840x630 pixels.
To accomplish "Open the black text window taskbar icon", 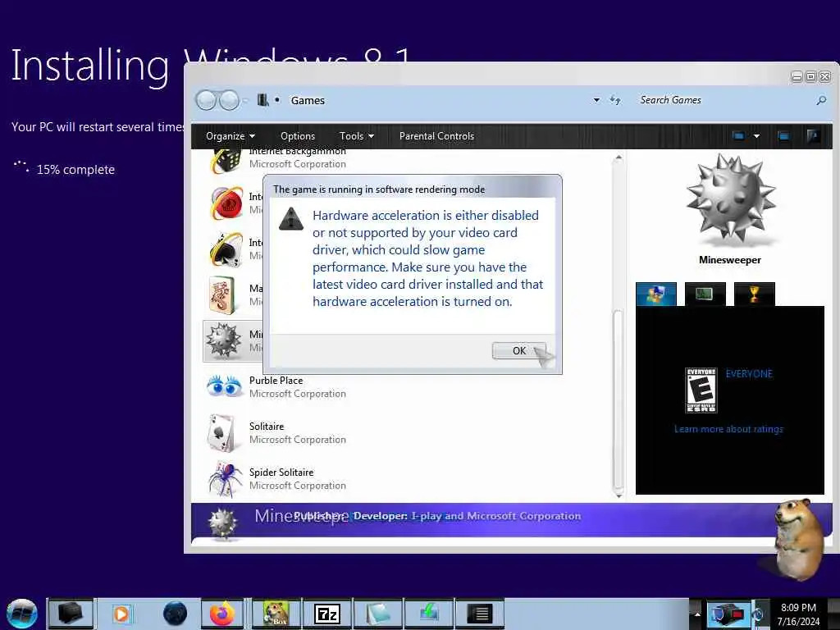I will (479, 614).
